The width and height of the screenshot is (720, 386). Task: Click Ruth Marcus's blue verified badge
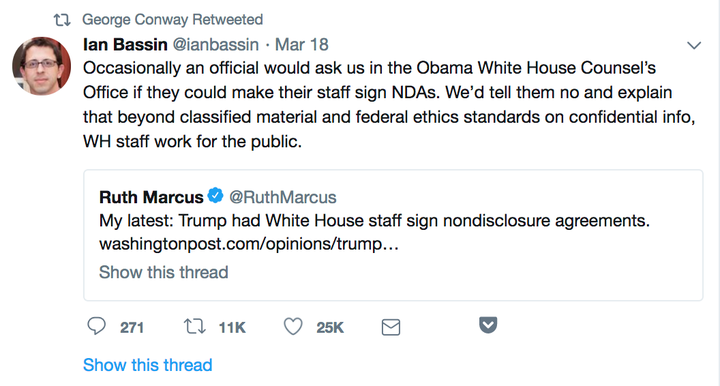point(215,196)
